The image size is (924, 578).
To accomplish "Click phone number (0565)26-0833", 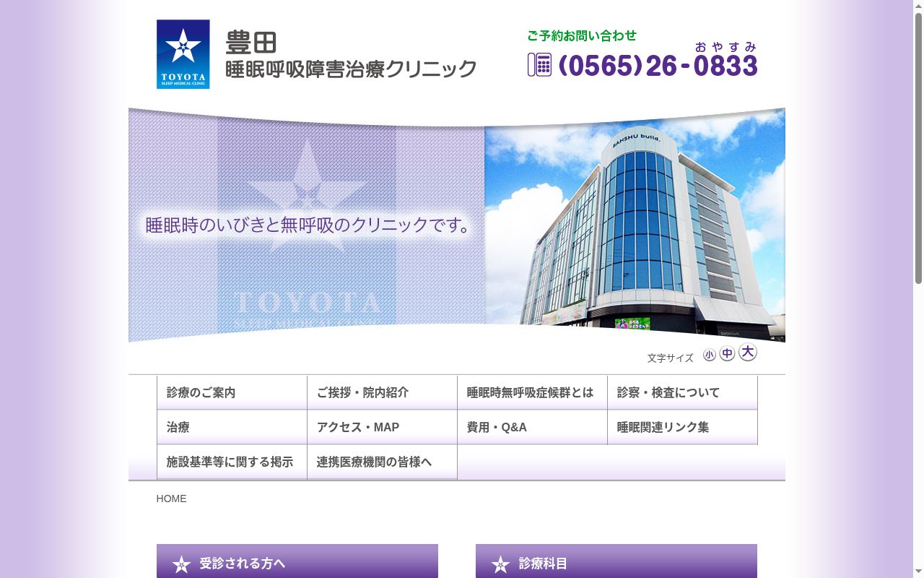I will click(658, 66).
